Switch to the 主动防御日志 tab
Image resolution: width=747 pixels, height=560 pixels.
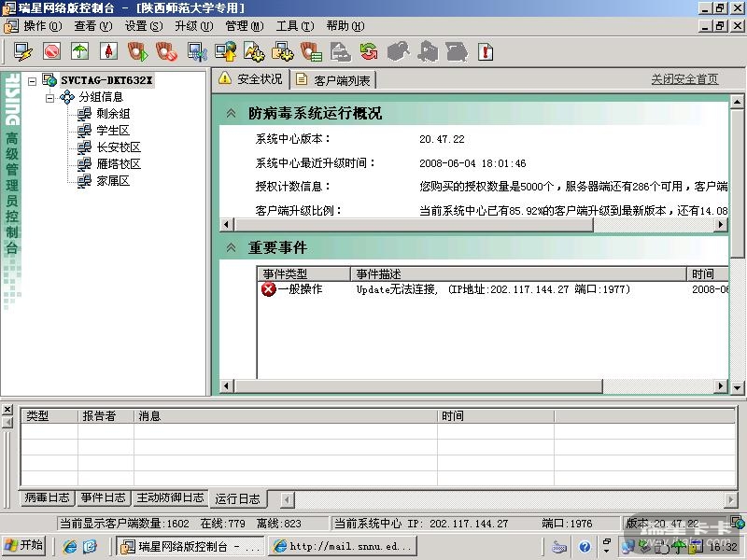coord(170,497)
